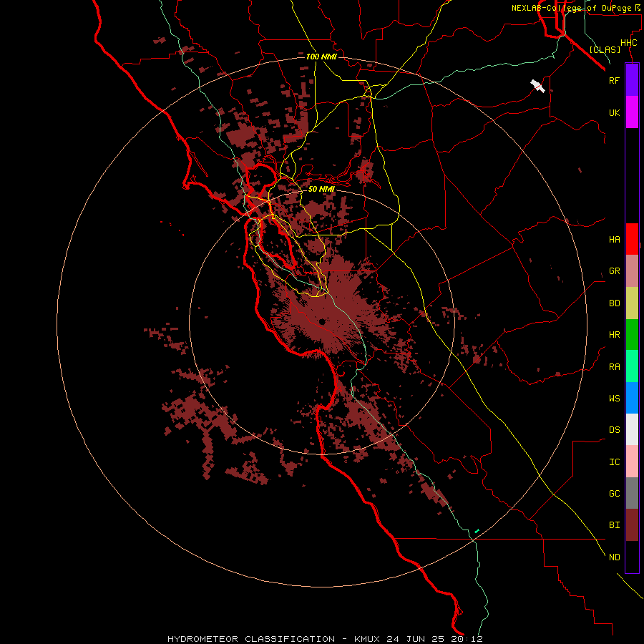The image size is (644, 644).
Task: Select the light pink IC swatch
Action: (632, 462)
